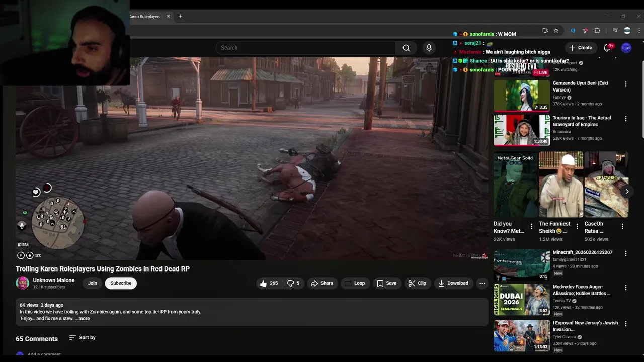644x362 pixels.
Task: Open more actions menu beside Download
Action: tap(482, 283)
